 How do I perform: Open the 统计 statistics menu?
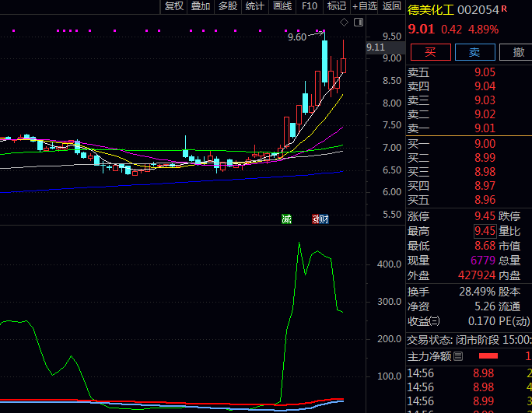point(254,6)
